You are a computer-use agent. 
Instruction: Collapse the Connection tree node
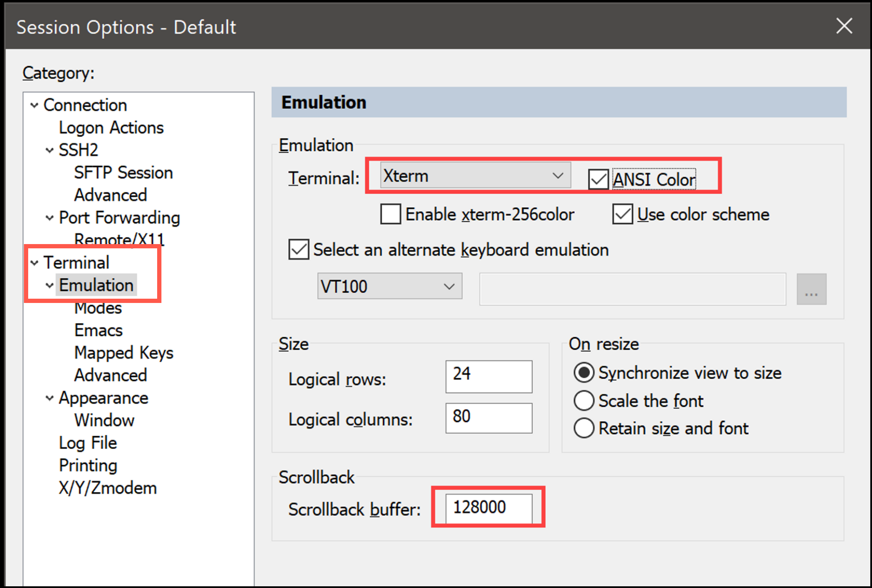35,105
